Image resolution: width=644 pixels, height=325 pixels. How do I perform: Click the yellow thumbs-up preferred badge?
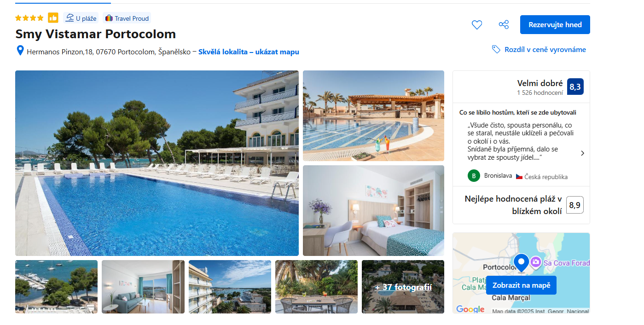[x=53, y=18]
